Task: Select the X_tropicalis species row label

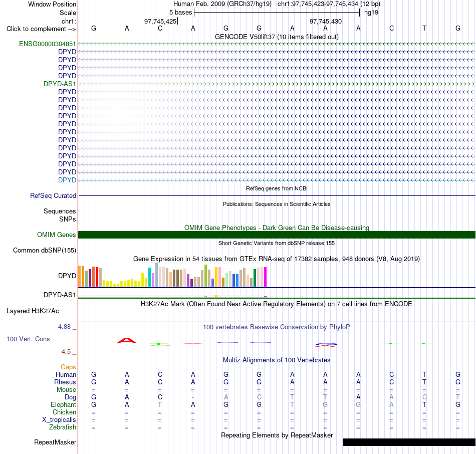Action: (59, 420)
